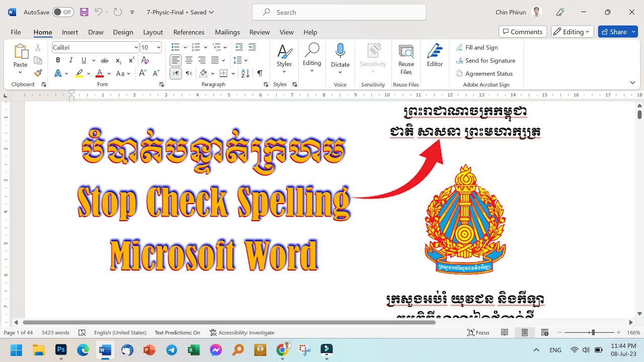Apply Italic formatting

pos(71,60)
